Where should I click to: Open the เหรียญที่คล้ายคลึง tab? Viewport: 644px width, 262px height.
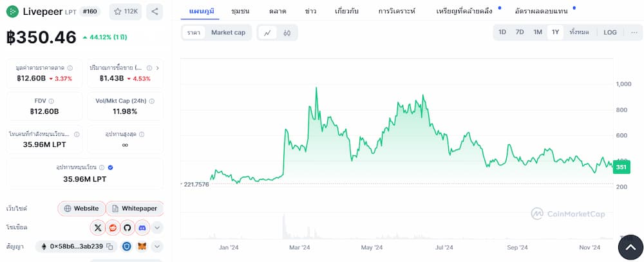(x=464, y=11)
